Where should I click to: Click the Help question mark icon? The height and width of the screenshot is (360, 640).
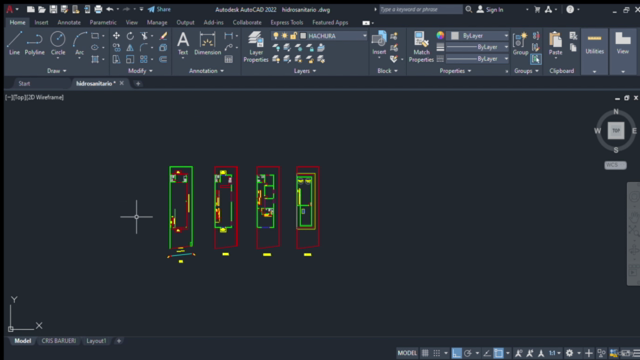click(570, 9)
